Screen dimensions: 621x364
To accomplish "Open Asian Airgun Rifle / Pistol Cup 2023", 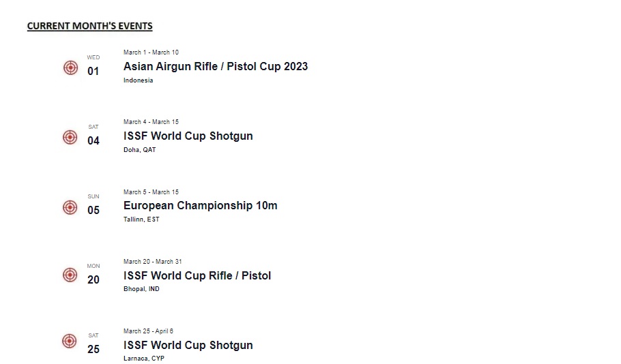I will pyautogui.click(x=215, y=66).
